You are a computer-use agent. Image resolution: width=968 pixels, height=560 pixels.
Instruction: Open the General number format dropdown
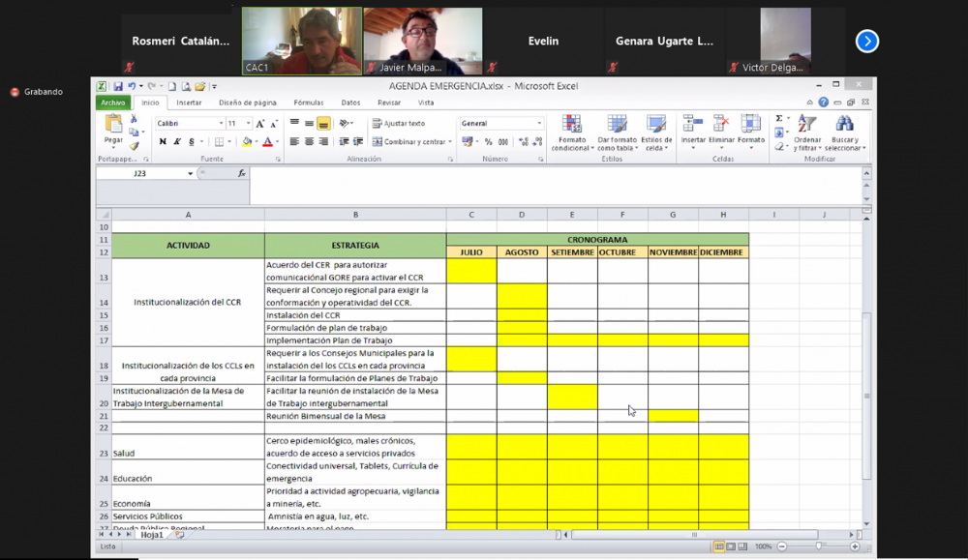tap(539, 124)
